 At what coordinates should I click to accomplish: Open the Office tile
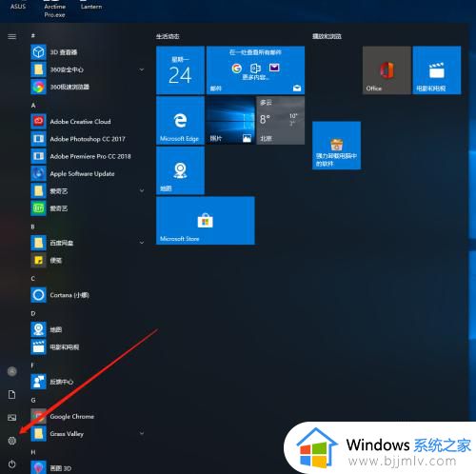pyautogui.click(x=387, y=70)
